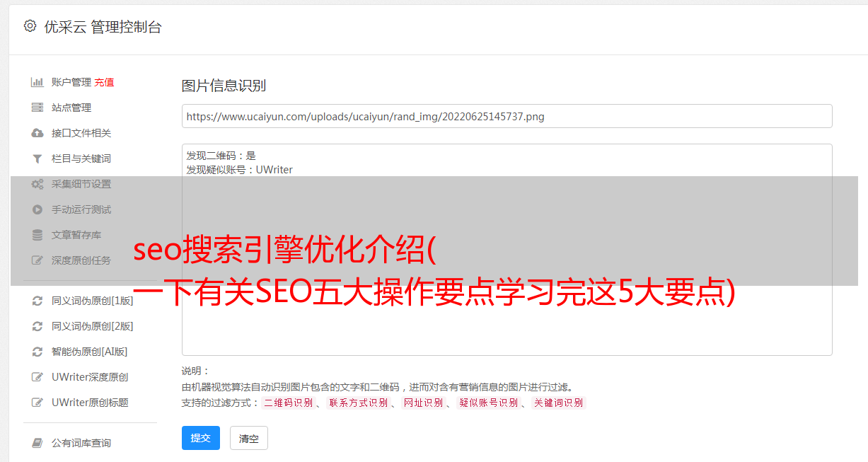This screenshot has width=868, height=462.
Task: Open 接口文件相关 menu item
Action: [x=81, y=133]
